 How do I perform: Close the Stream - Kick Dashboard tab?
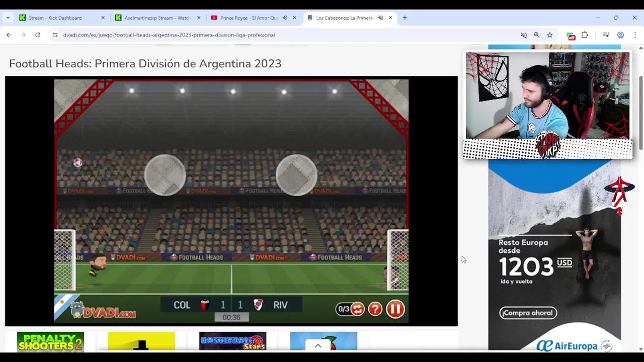coord(103,18)
